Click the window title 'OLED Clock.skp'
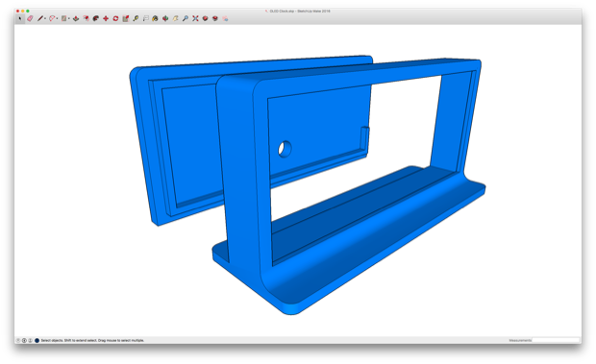Viewport: 596px width, 364px height. [x=282, y=11]
